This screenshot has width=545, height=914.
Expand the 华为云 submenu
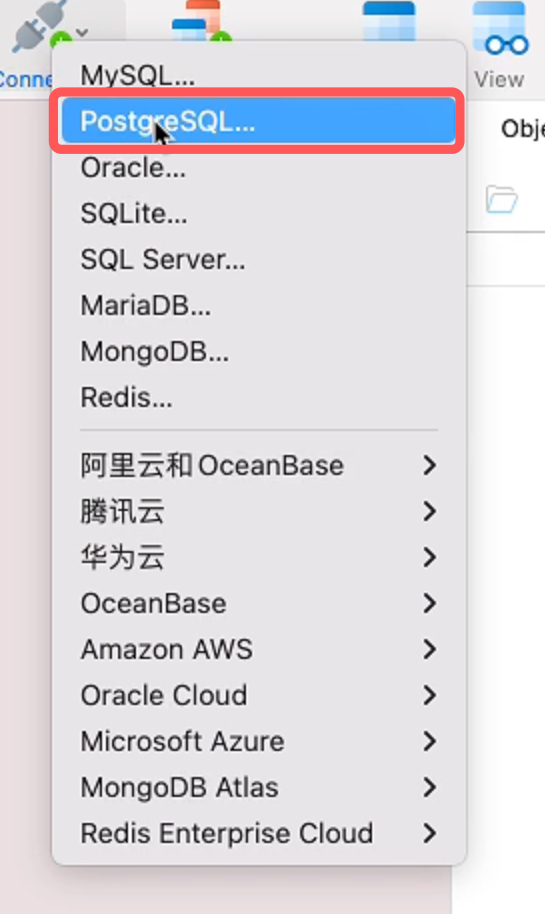(259, 557)
